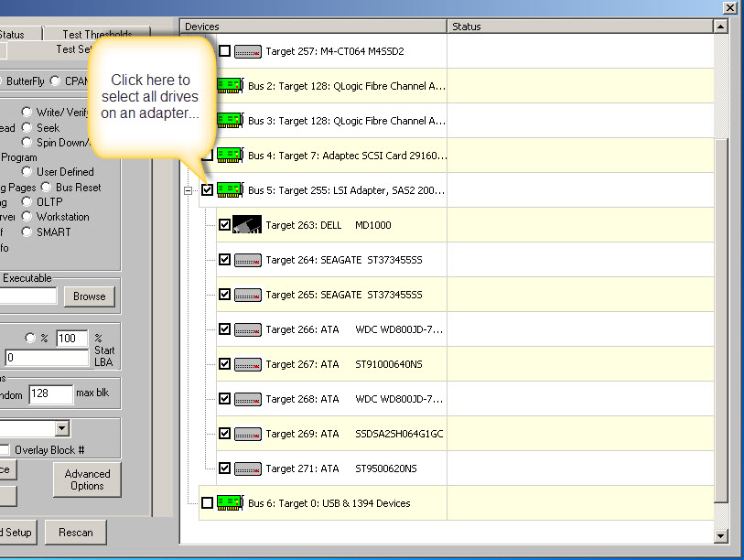Uncheck the Target 266 ATA WDC checkbox
The image size is (744, 560).
224,328
